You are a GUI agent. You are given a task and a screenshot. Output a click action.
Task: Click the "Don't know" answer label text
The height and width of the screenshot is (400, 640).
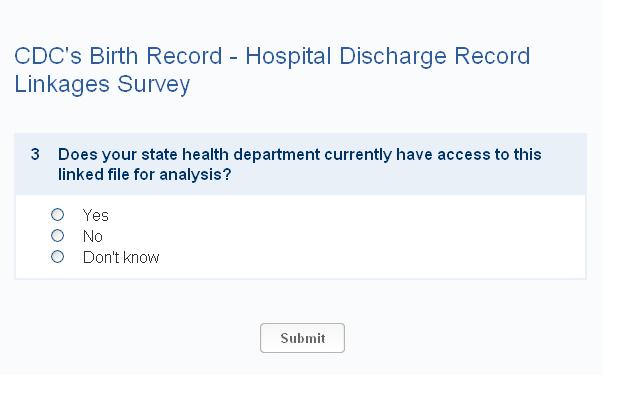[121, 258]
